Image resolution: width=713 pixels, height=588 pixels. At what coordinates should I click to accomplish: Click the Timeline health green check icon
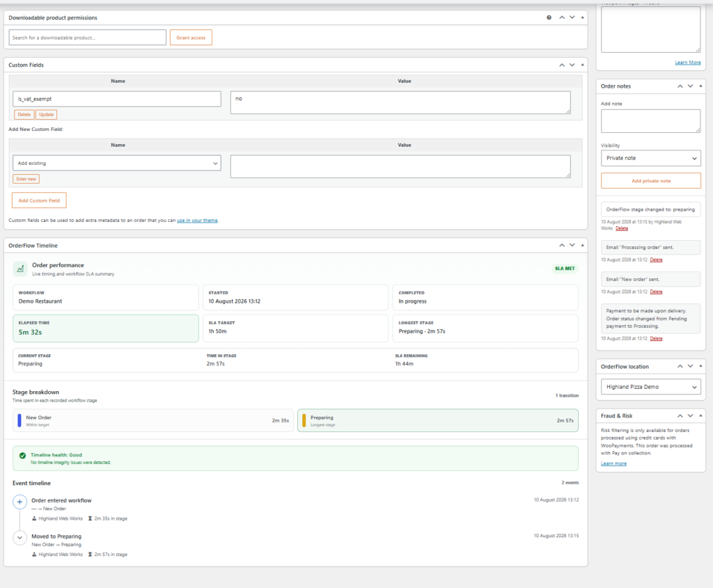click(22, 455)
